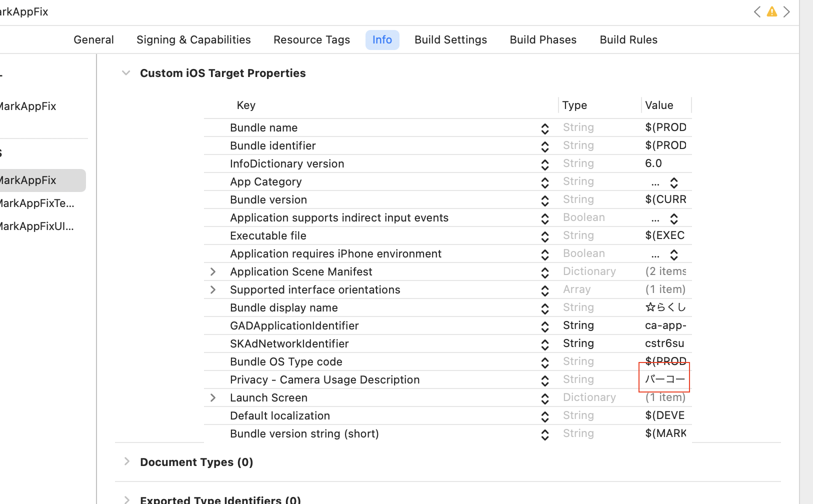Edit Bundle display name value

[665, 307]
